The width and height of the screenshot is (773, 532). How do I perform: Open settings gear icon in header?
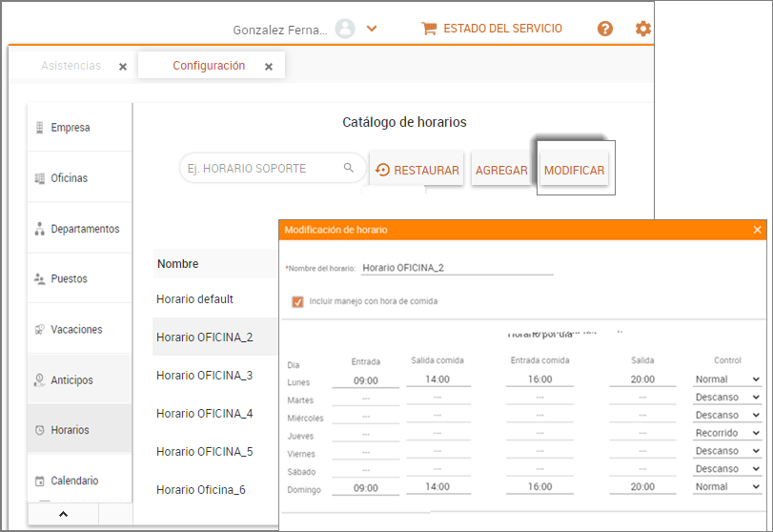[643, 29]
